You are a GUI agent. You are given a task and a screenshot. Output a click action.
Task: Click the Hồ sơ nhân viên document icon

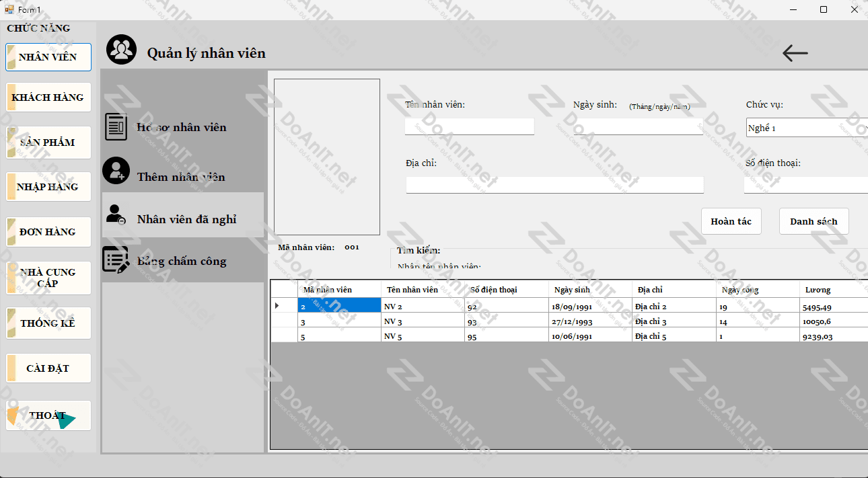click(116, 127)
